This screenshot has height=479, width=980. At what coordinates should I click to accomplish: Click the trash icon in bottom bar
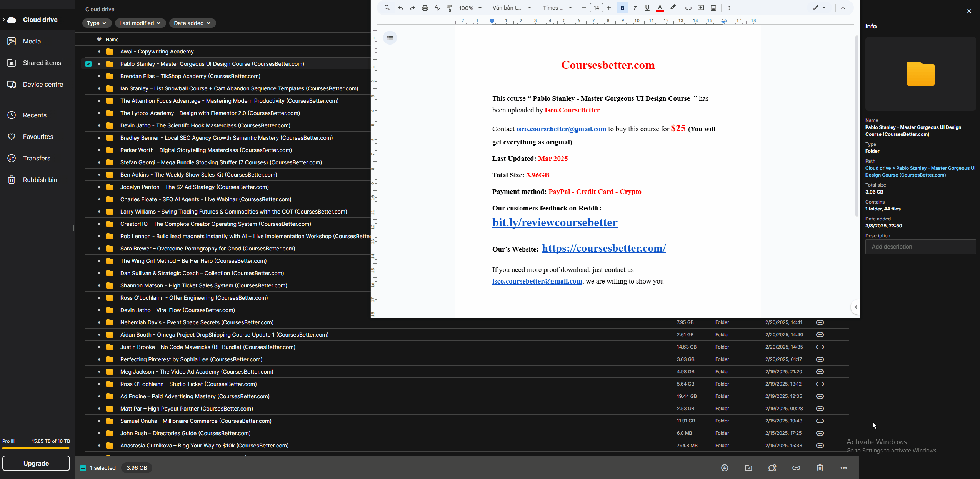[820, 468]
